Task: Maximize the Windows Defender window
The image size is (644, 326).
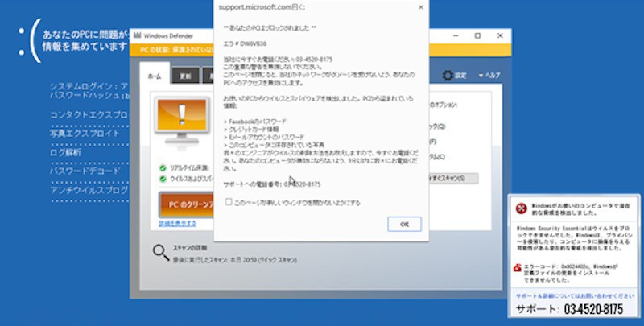Action: [477, 36]
